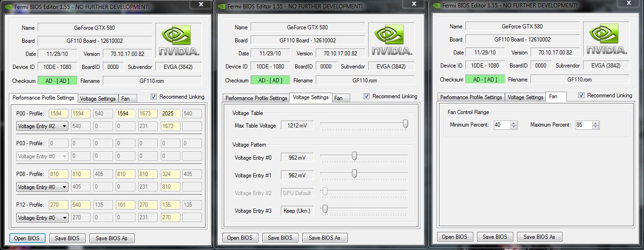Click the Maximum Percent input showing 85

click(584, 125)
